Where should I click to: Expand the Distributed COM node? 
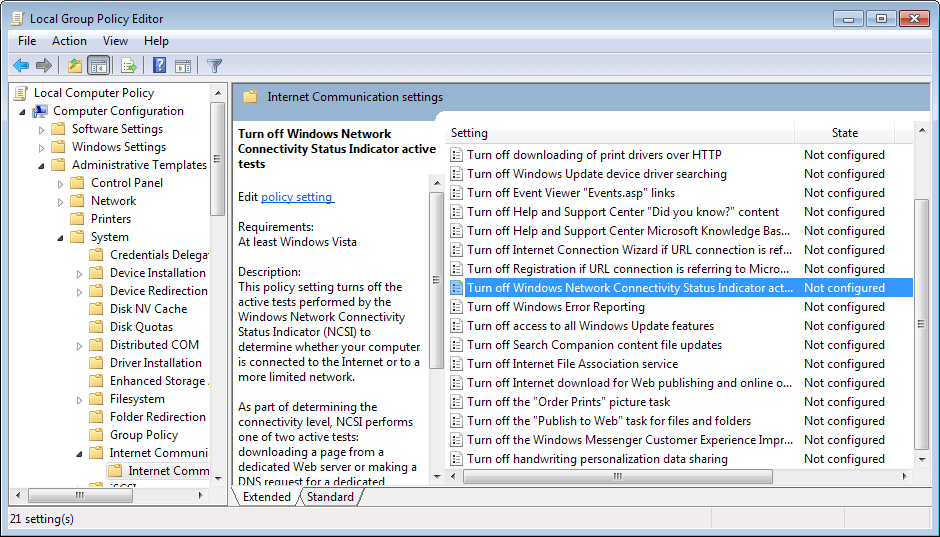(80, 346)
